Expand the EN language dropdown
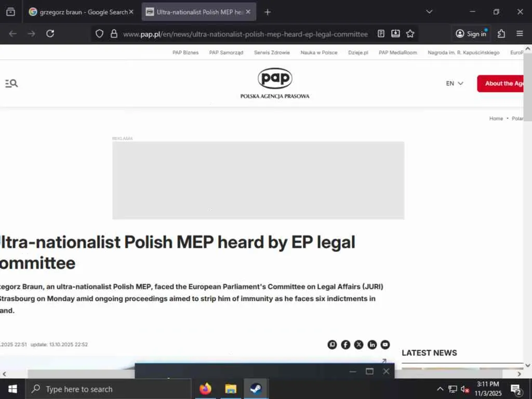This screenshot has height=399, width=532. 454,84
